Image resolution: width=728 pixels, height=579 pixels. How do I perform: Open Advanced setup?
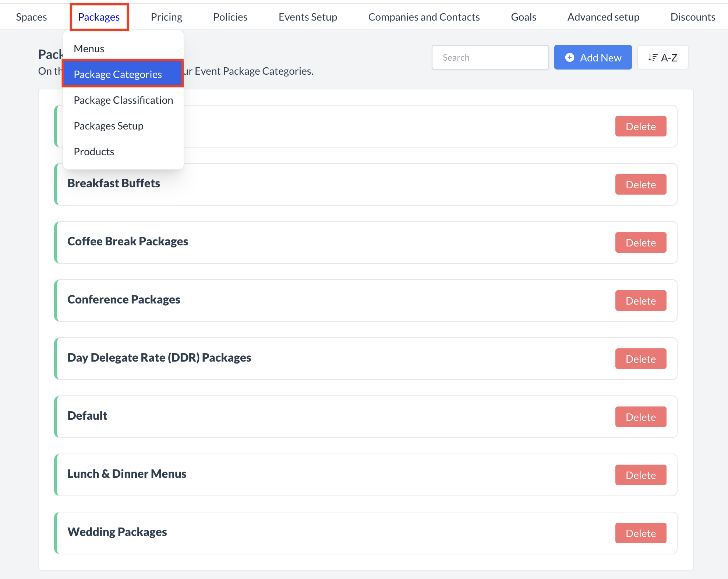(x=603, y=17)
